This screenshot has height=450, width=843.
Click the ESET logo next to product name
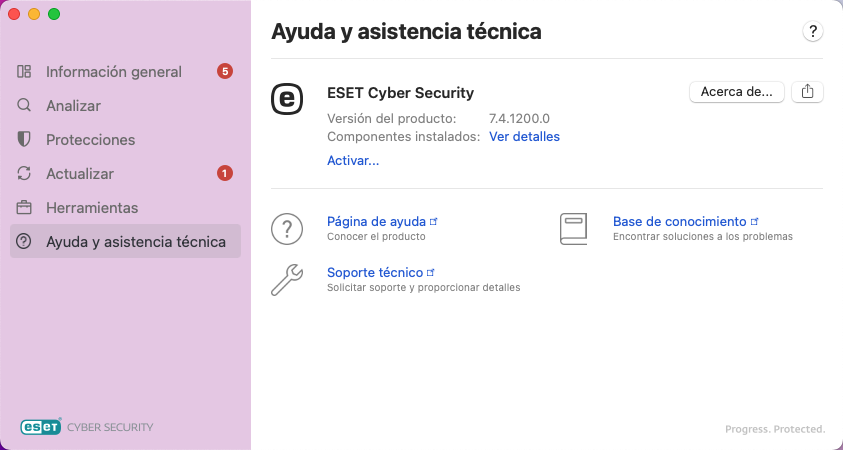tap(288, 98)
